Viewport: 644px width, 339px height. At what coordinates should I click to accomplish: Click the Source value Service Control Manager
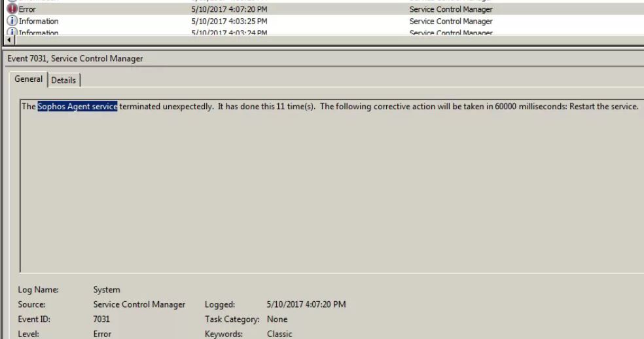click(x=139, y=304)
